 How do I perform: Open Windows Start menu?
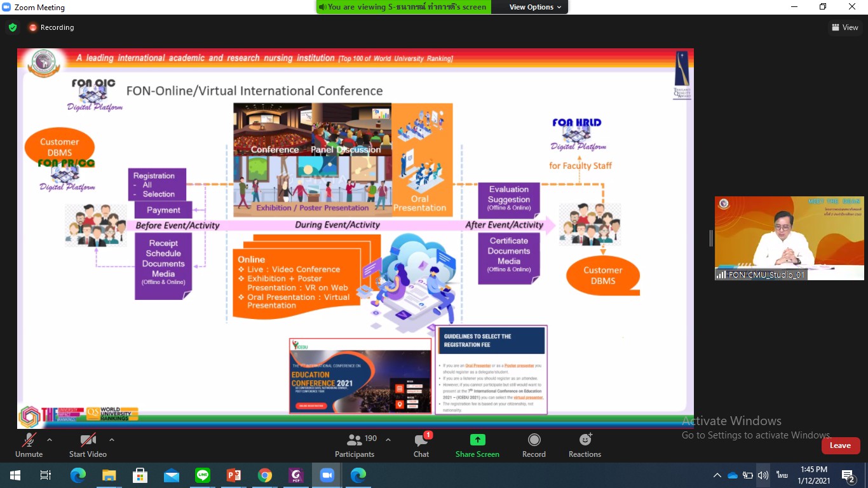click(15, 475)
